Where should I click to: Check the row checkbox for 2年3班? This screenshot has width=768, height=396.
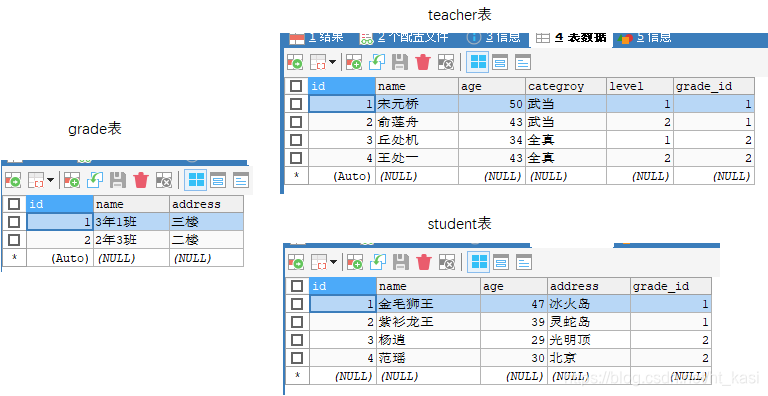[14, 240]
